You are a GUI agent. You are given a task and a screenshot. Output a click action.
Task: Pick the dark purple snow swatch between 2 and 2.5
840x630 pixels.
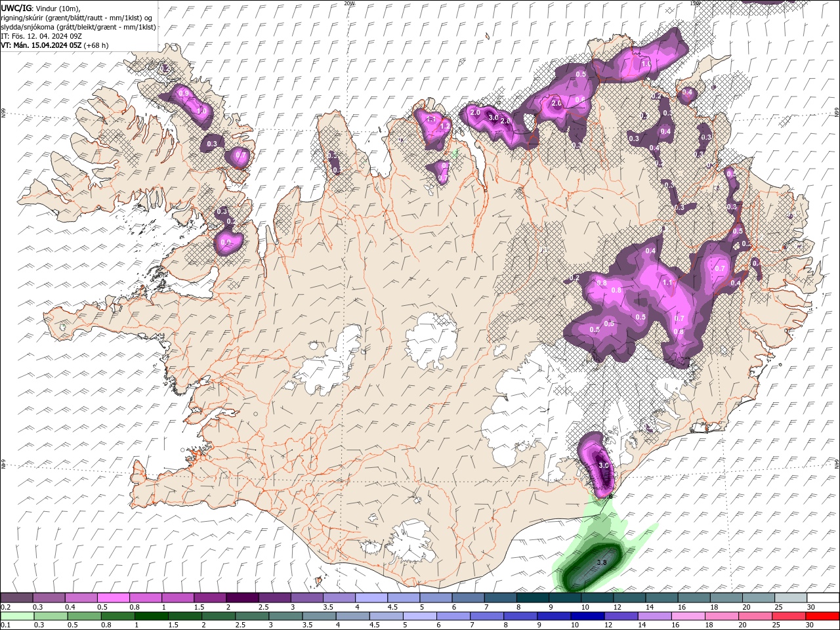(242, 597)
